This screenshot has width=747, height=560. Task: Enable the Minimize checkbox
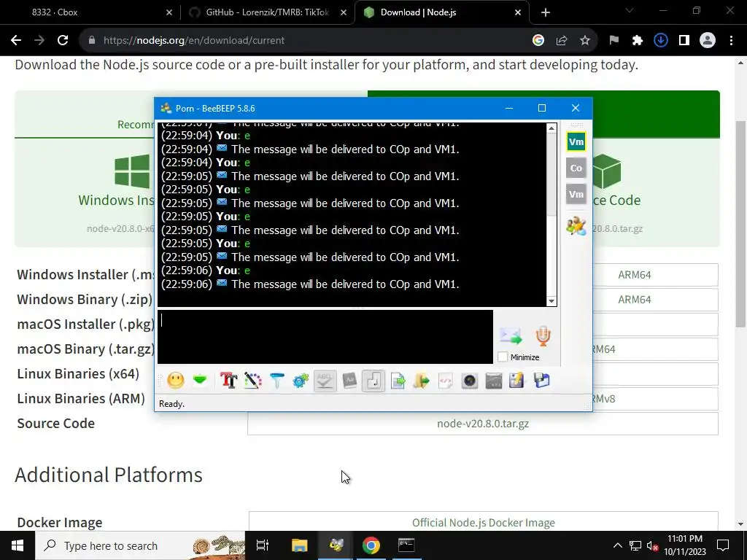tap(503, 357)
